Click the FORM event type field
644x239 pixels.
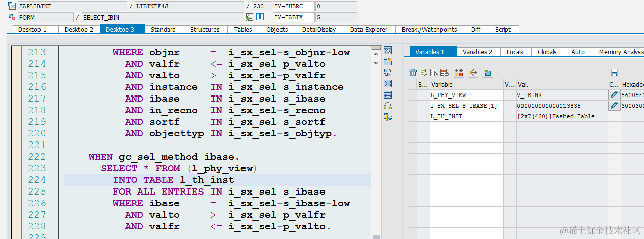point(46,17)
